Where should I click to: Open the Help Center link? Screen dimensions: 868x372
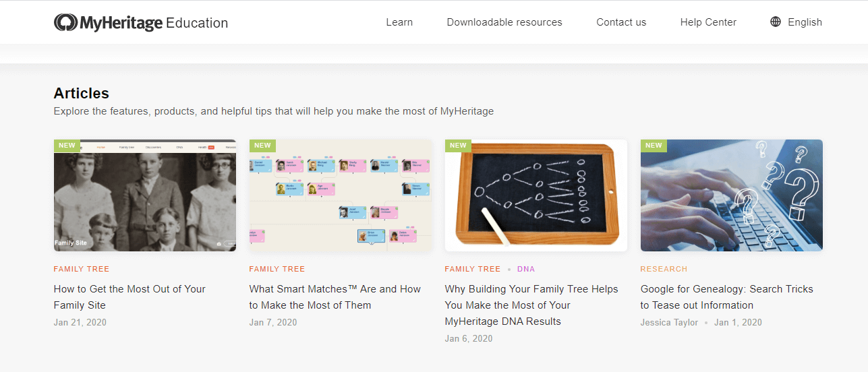[708, 22]
